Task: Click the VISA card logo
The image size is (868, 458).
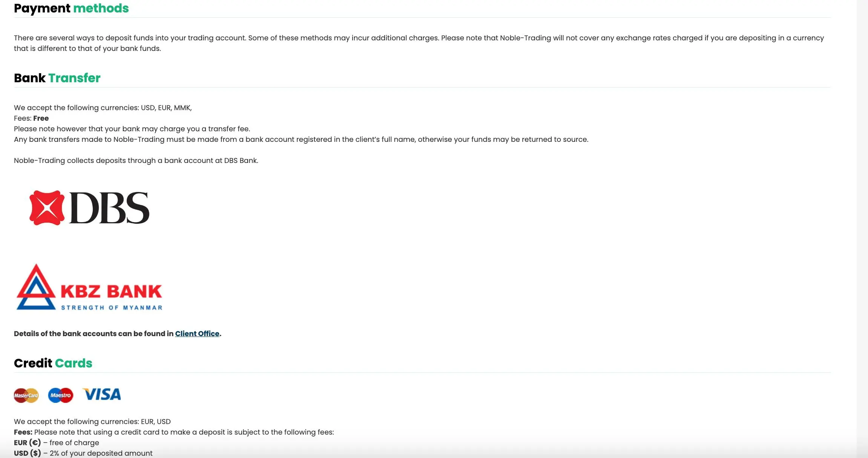Action: click(x=102, y=394)
